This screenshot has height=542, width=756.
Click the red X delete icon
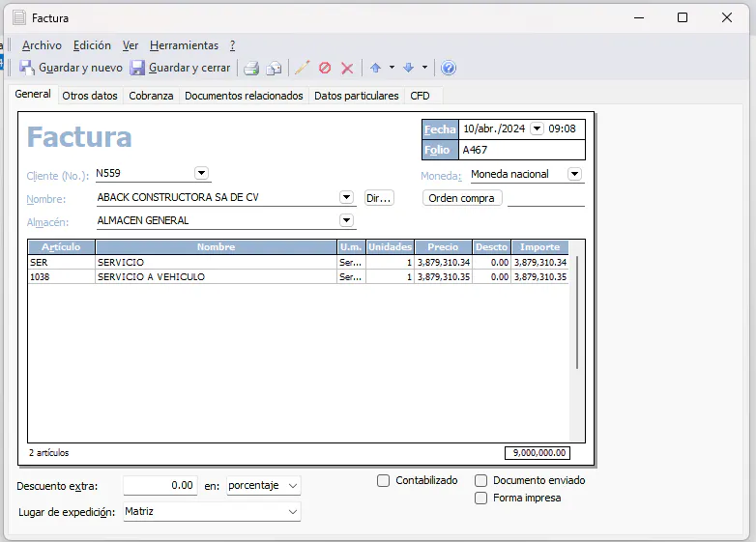pyautogui.click(x=347, y=68)
